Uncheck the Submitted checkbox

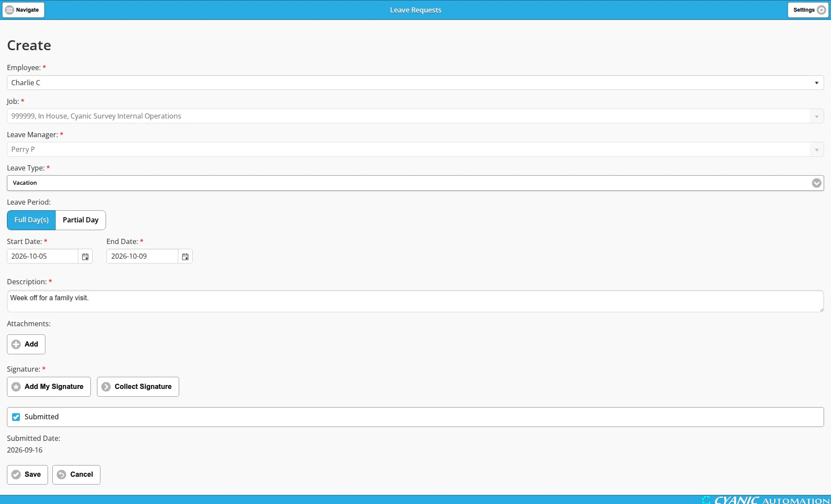[x=16, y=417]
